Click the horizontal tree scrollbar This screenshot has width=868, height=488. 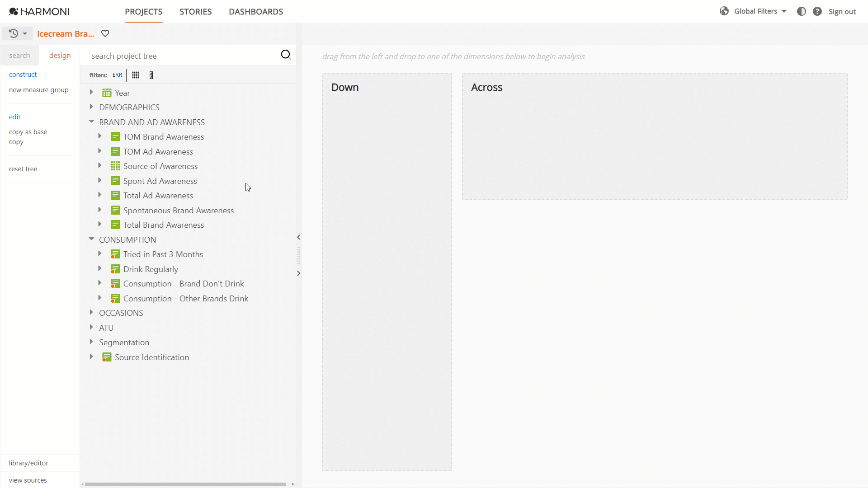point(185,484)
